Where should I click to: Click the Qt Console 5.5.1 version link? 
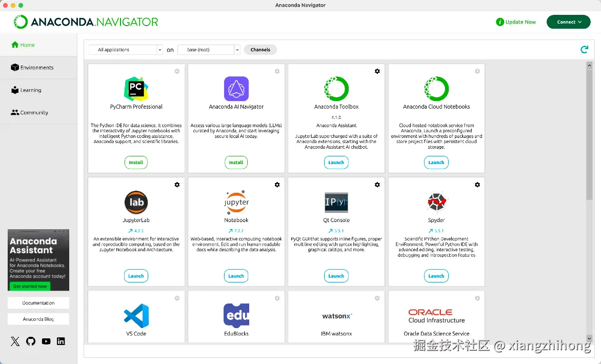[x=336, y=231]
